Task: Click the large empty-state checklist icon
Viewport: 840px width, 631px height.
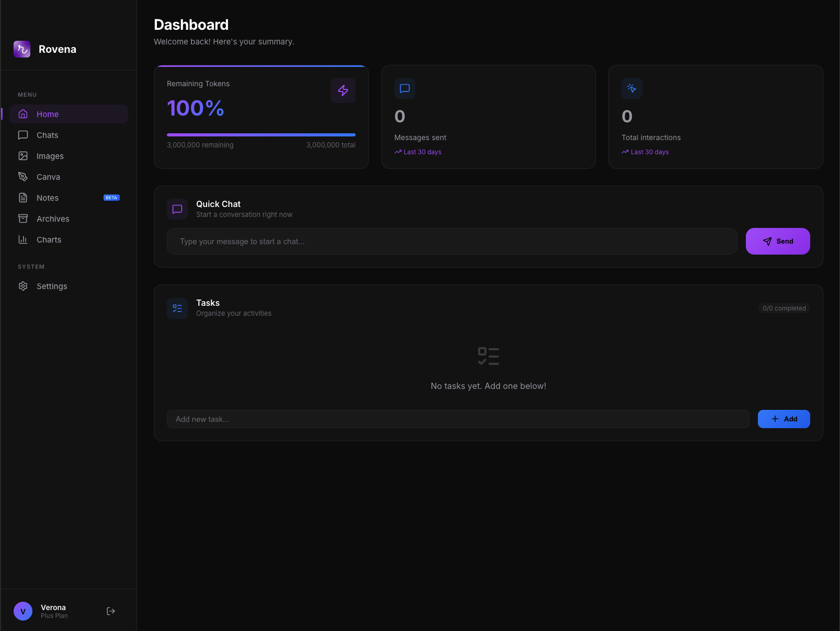Action: tap(489, 356)
